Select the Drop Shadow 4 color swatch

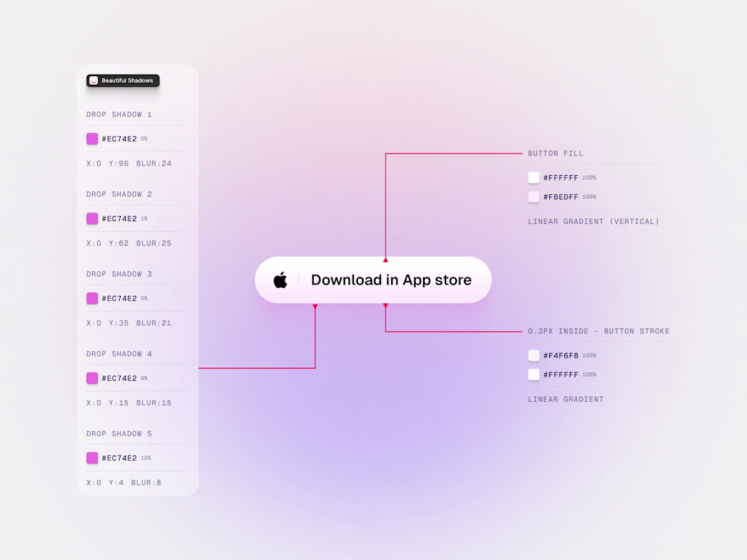point(92,378)
